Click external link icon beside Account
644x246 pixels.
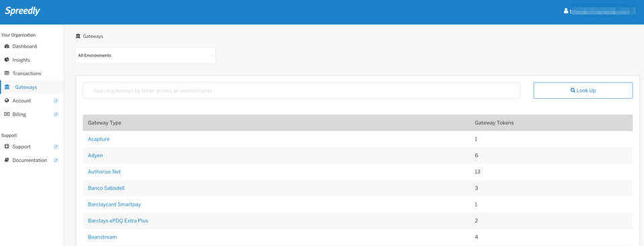[x=56, y=101]
